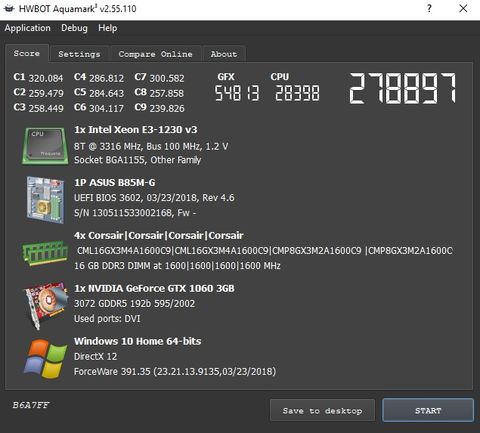Click the ForceWare 391.35 driver line
The image size is (480, 433).
[x=175, y=371]
